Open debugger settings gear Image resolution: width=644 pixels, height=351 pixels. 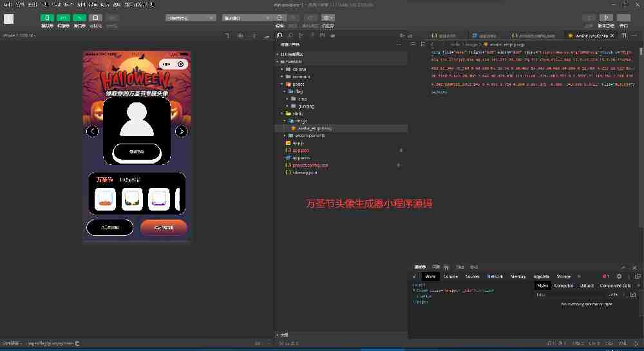[619, 276]
